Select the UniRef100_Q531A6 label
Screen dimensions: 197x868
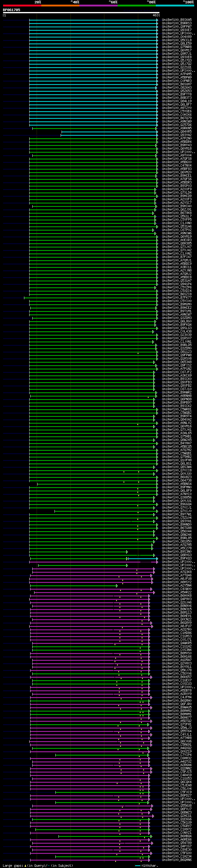177,226
